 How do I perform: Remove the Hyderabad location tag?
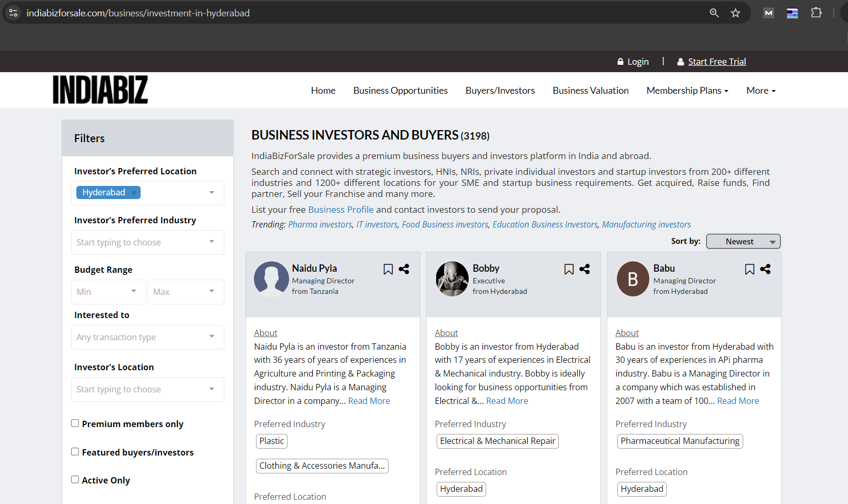click(x=134, y=193)
